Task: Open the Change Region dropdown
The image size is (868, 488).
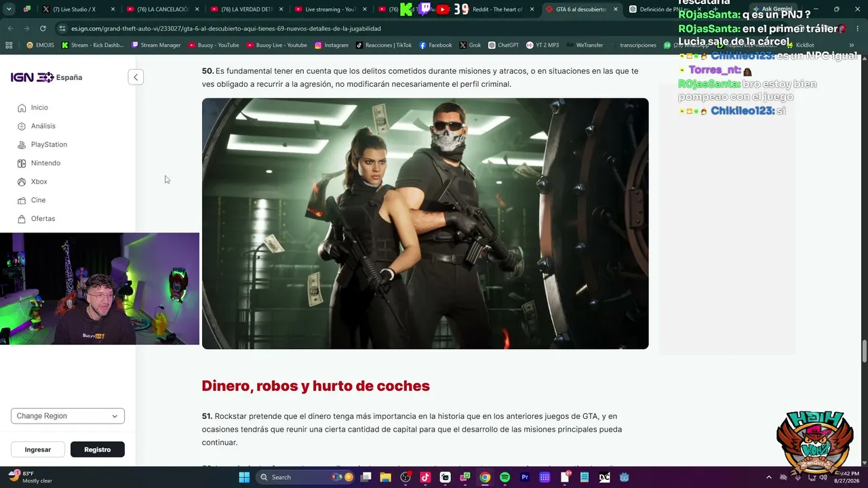Action: (68, 416)
